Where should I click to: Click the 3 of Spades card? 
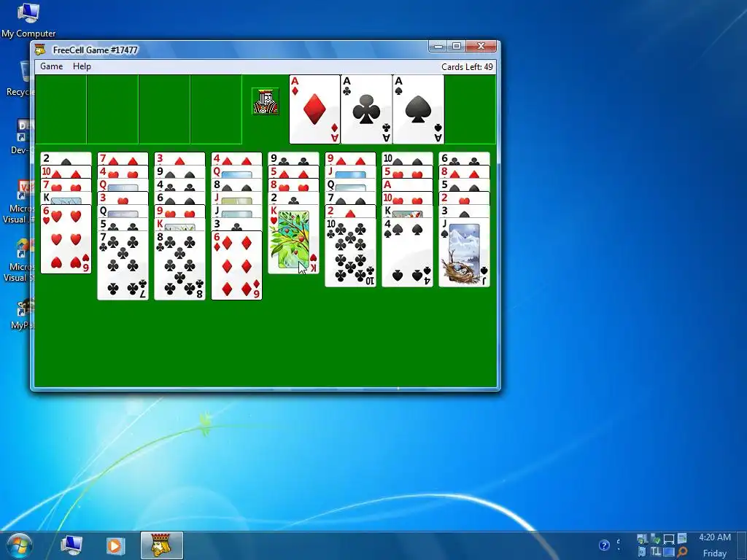point(465,211)
